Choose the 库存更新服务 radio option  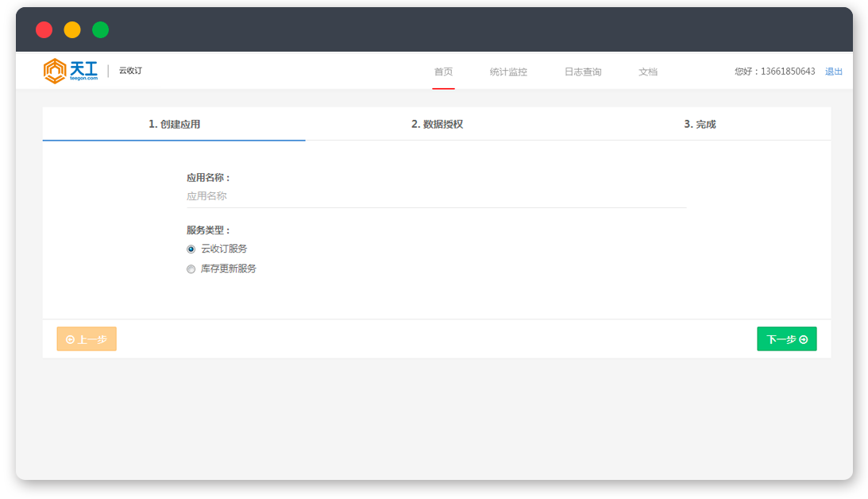pos(191,269)
